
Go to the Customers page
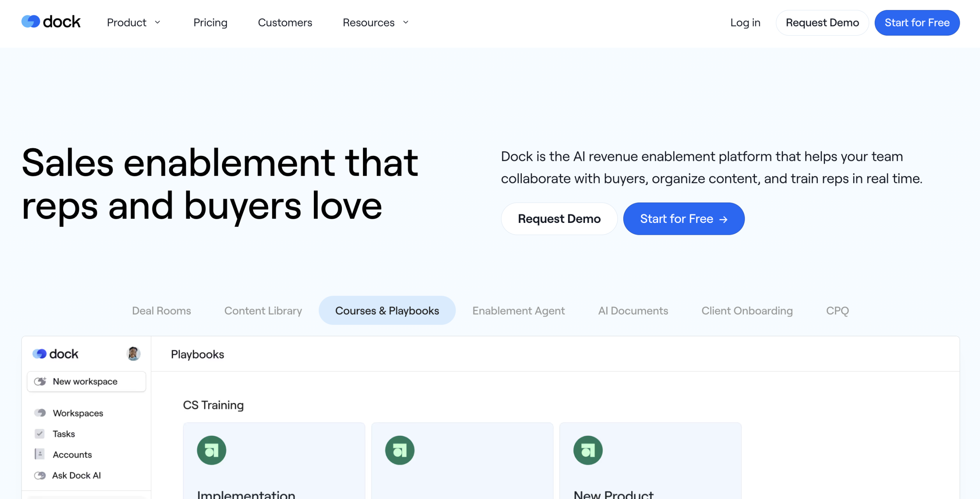pos(285,23)
